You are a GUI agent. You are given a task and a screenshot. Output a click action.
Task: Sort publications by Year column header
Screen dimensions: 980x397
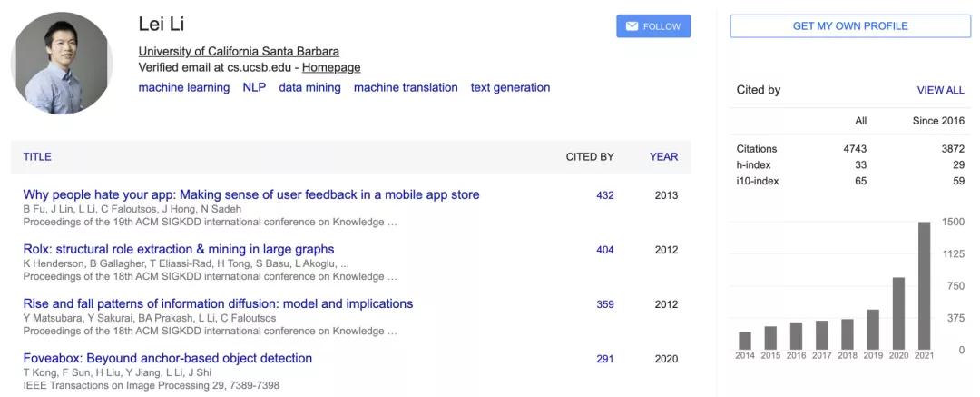663,156
